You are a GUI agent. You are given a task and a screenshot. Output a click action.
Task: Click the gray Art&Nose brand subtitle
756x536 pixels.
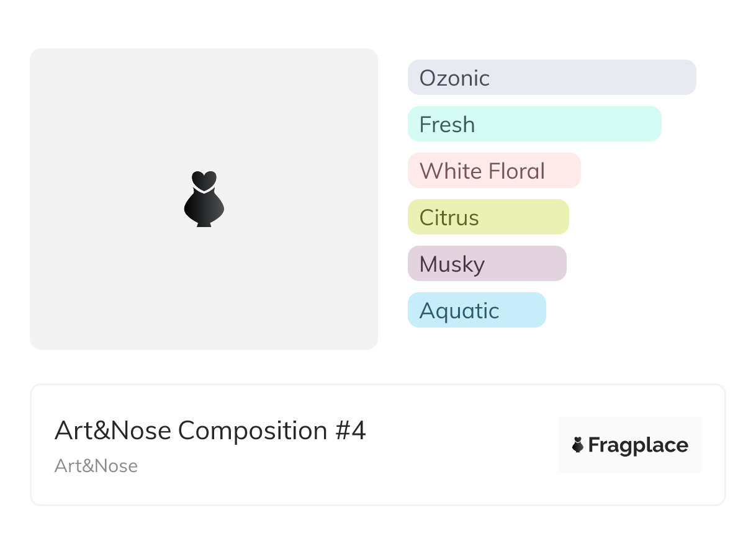click(x=96, y=466)
